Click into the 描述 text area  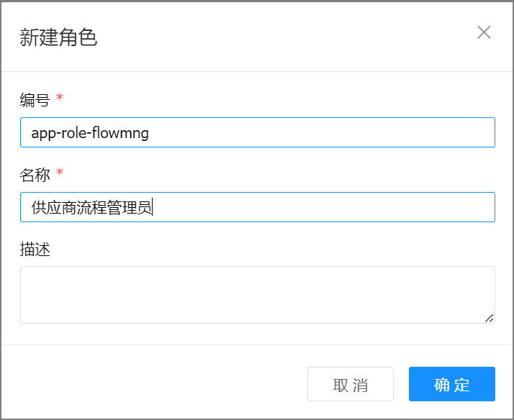[256, 294]
